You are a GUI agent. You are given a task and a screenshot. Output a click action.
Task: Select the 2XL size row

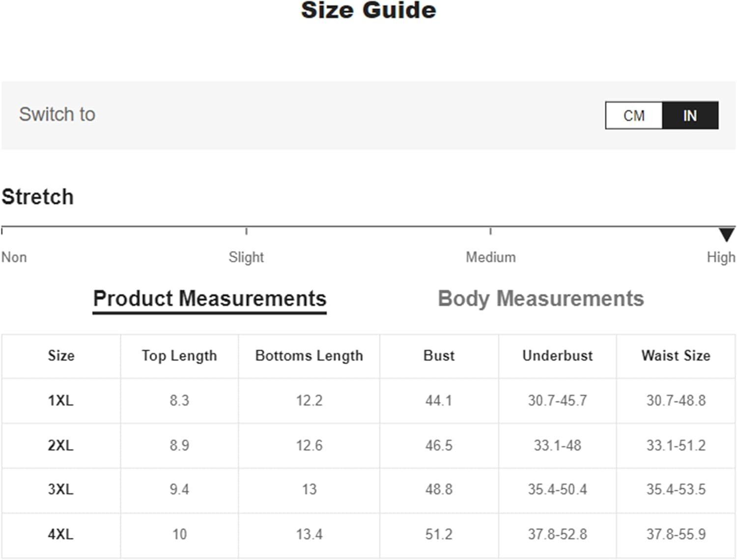click(368, 445)
